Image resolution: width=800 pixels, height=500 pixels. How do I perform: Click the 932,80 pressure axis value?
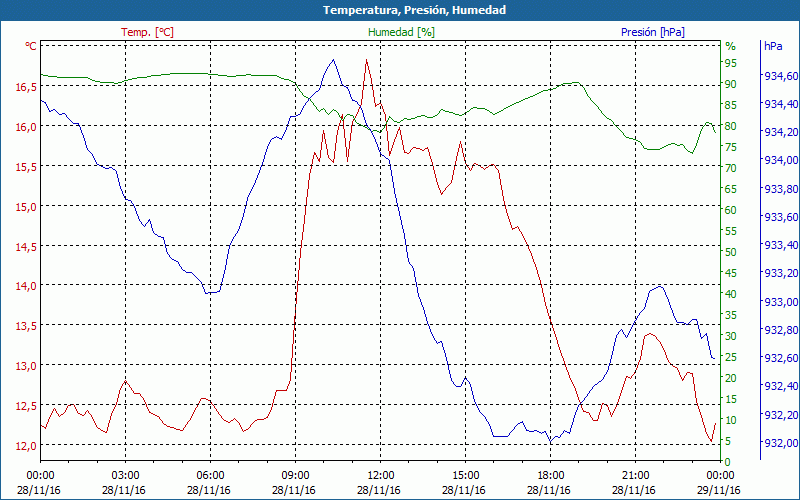pos(781,330)
